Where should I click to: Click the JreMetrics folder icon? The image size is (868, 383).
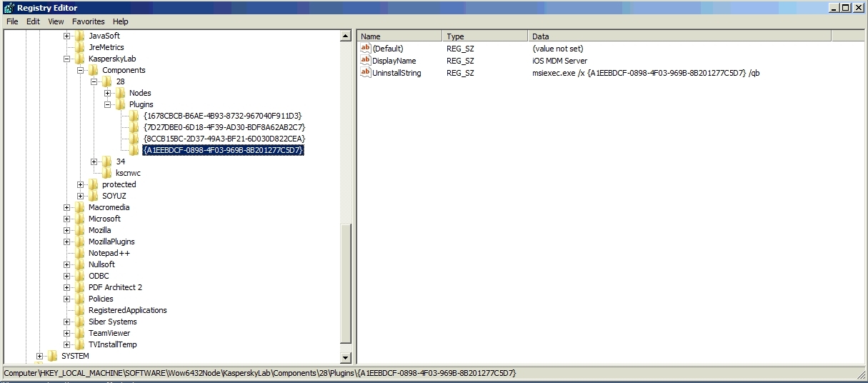pyautogui.click(x=79, y=47)
